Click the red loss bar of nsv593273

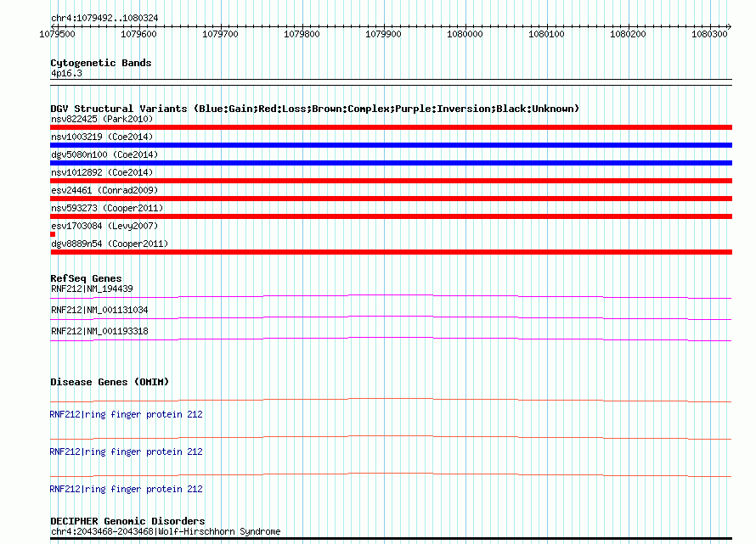391,216
